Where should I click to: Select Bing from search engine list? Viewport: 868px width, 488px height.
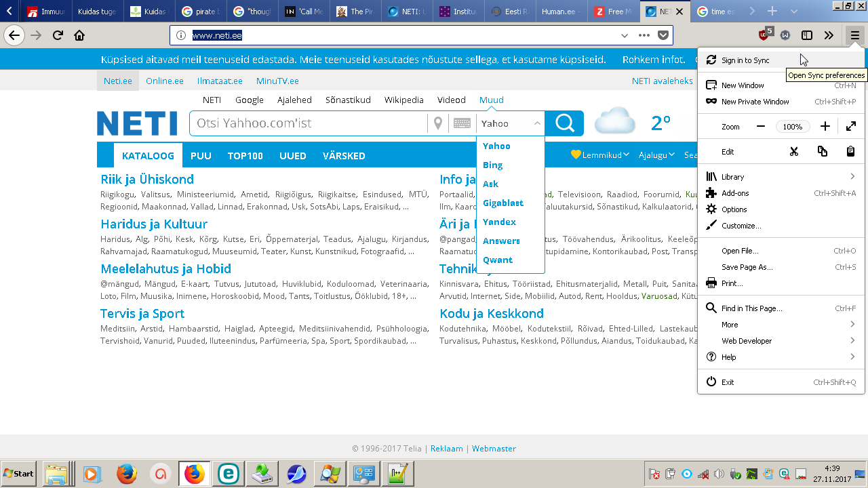[492, 165]
